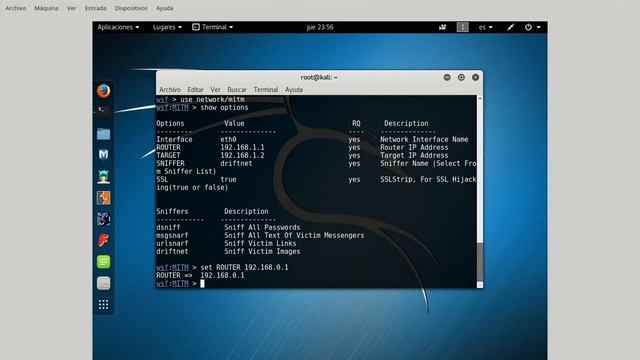Click the screen recorder icon in top panel

[x=442, y=27]
